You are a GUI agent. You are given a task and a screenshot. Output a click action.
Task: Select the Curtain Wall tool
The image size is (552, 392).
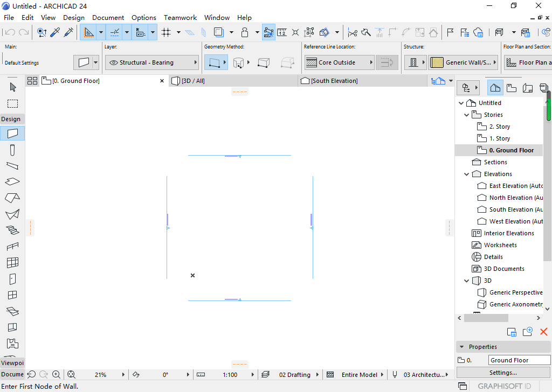point(12,263)
